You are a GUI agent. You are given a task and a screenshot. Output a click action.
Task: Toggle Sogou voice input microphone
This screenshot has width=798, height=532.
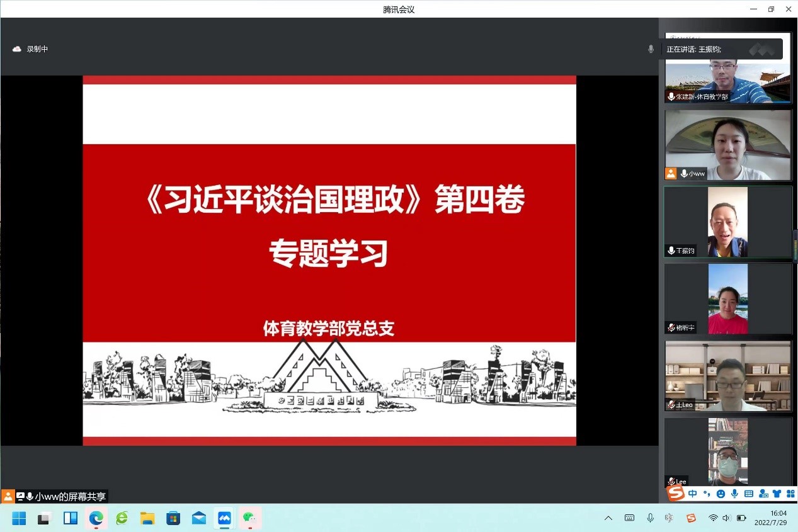click(734, 494)
